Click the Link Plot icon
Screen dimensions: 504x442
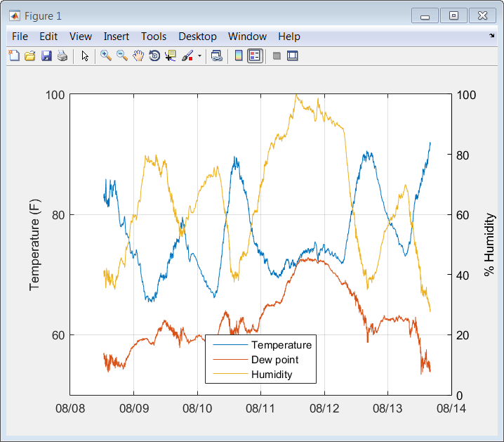tap(217, 56)
